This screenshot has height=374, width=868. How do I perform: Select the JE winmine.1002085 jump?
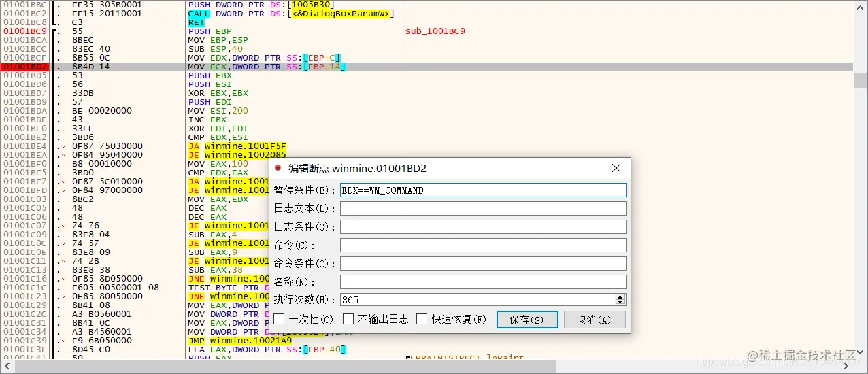pyautogui.click(x=237, y=155)
